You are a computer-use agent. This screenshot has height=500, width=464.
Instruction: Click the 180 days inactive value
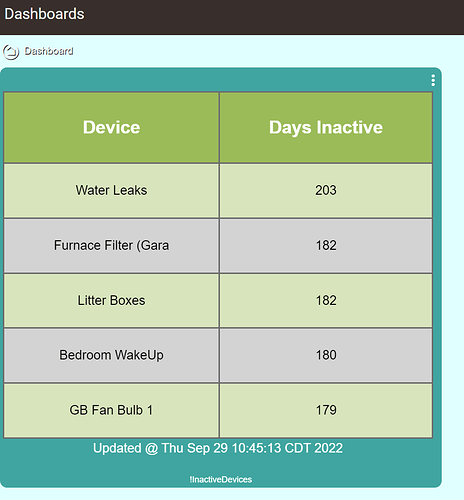326,355
